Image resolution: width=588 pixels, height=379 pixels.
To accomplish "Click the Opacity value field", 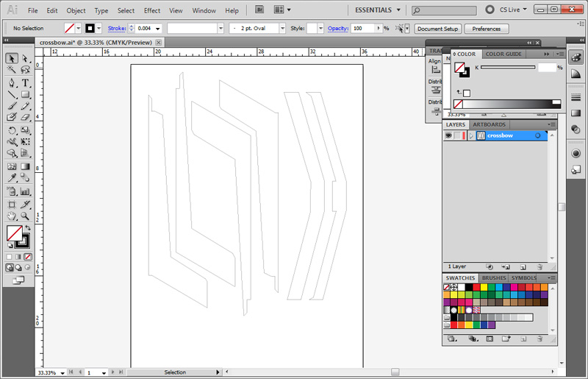I will [x=362, y=29].
